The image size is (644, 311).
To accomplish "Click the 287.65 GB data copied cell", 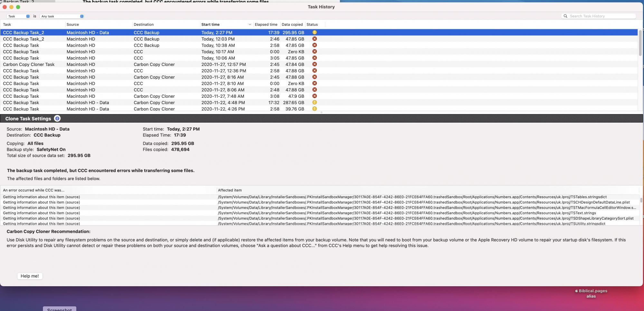I will (294, 103).
